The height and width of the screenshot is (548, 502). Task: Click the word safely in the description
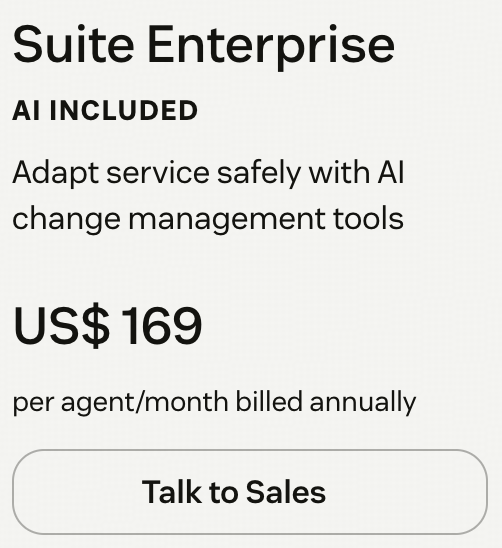(x=259, y=173)
